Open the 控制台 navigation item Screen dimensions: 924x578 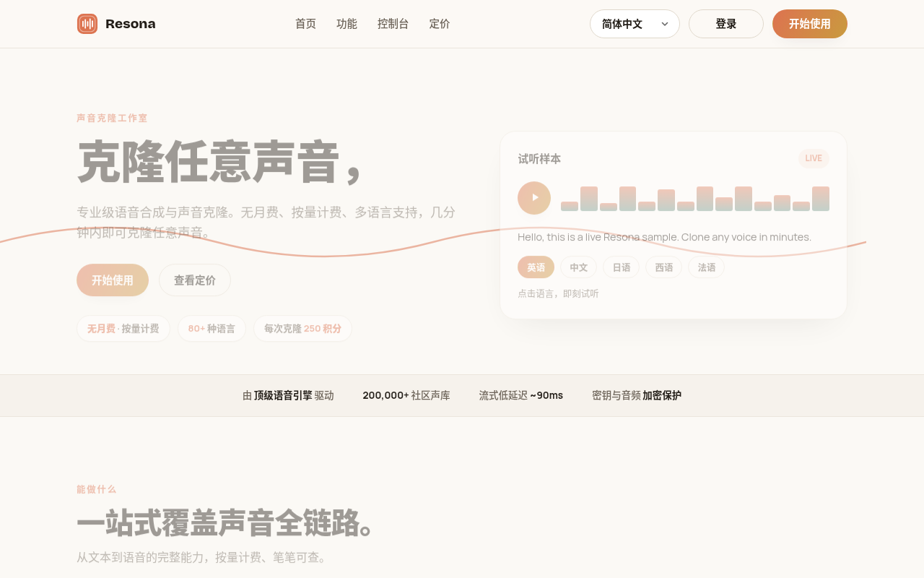pyautogui.click(x=393, y=24)
